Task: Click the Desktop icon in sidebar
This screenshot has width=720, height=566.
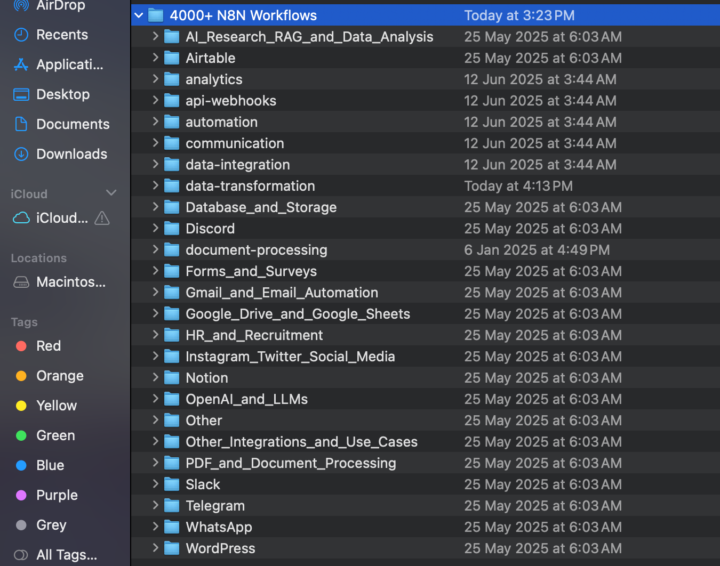Action: (x=20, y=95)
